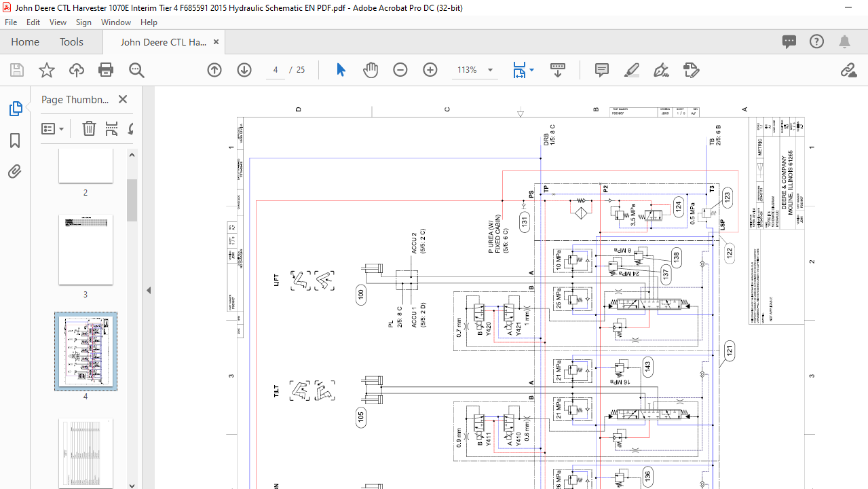Viewport: 868px width, 489px height.
Task: Delete the selected page with trash icon
Action: point(89,128)
